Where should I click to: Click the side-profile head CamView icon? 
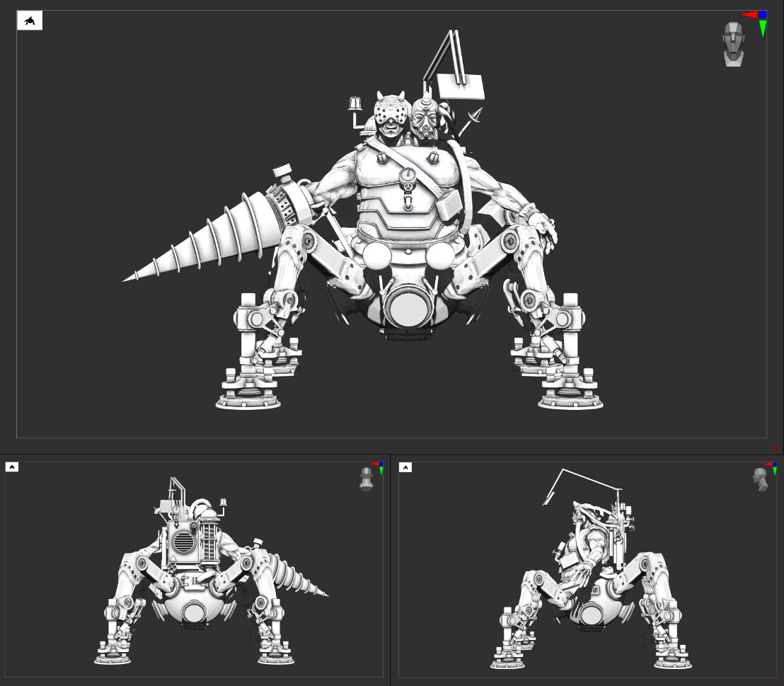[761, 479]
